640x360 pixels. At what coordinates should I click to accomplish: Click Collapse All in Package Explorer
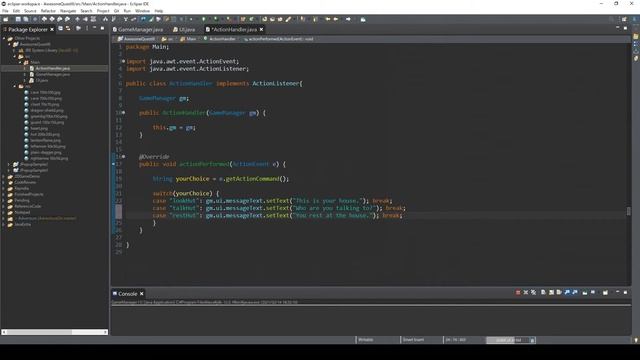point(60,29)
